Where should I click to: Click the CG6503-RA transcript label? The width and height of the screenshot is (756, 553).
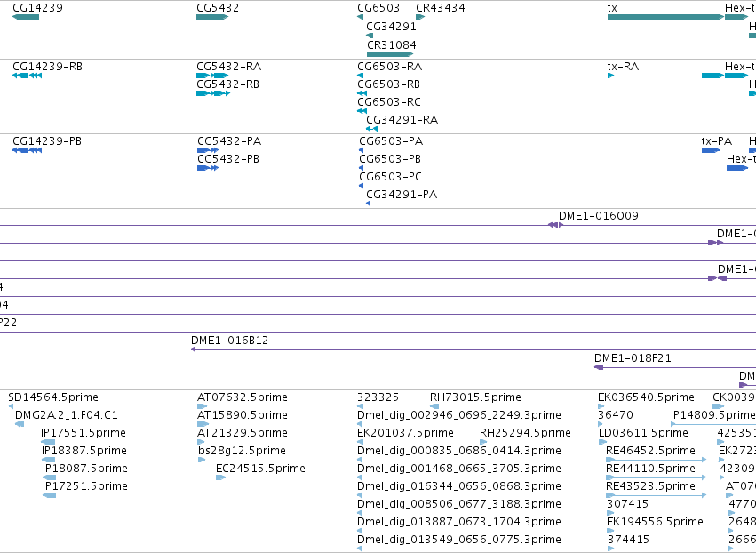(x=390, y=66)
